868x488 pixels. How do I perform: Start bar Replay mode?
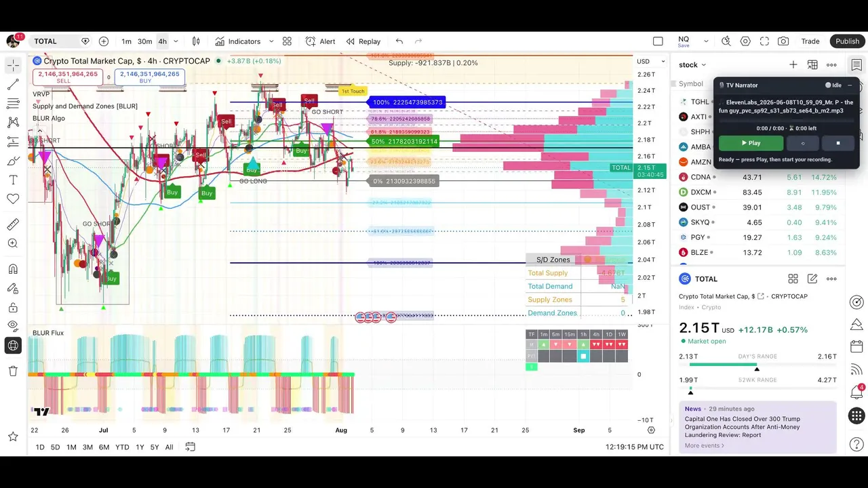pyautogui.click(x=363, y=41)
